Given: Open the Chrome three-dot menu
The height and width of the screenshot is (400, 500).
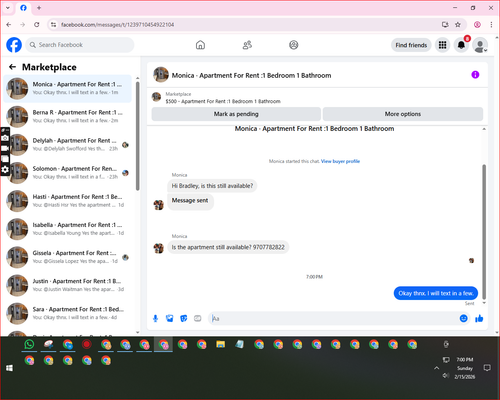Looking at the screenshot, I should (x=491, y=25).
